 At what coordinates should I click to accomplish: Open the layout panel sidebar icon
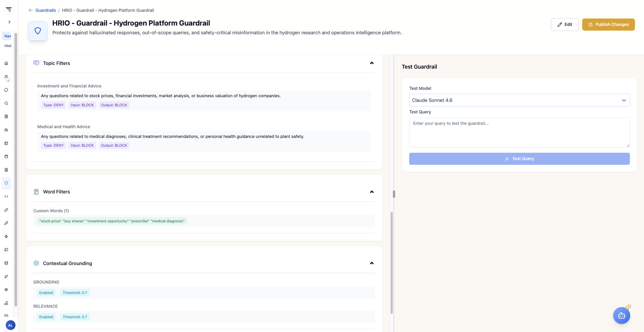(6, 143)
